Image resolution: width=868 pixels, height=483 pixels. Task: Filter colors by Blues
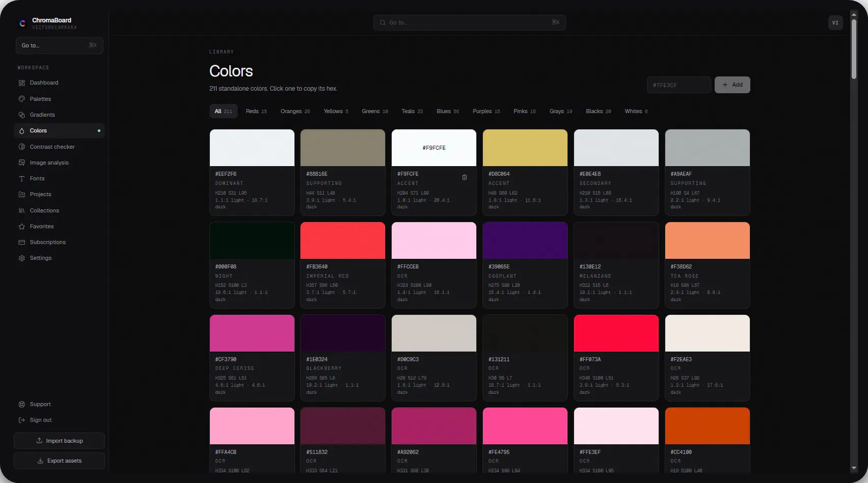pos(448,111)
